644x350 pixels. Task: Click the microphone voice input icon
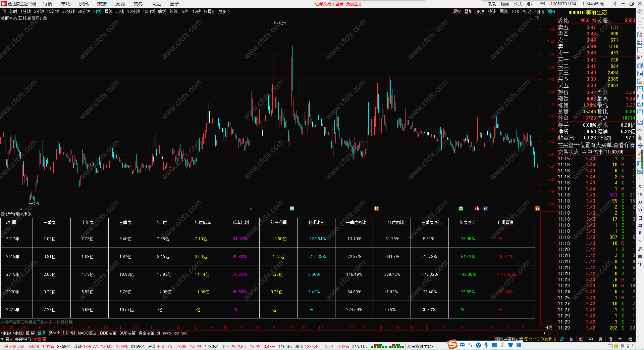pos(486,345)
